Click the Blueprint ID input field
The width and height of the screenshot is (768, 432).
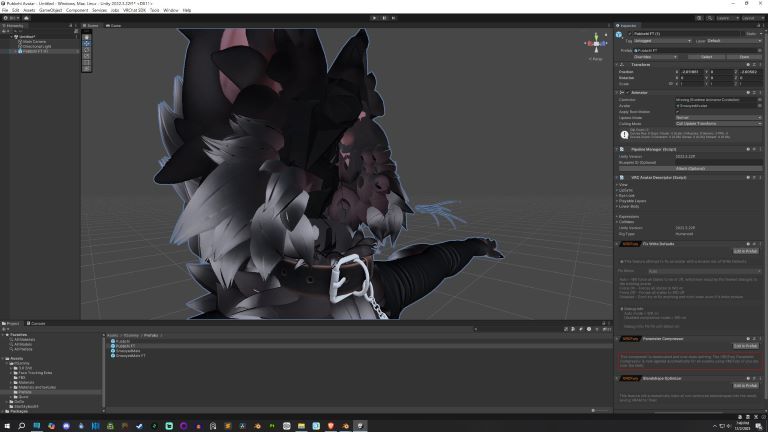[x=719, y=162]
